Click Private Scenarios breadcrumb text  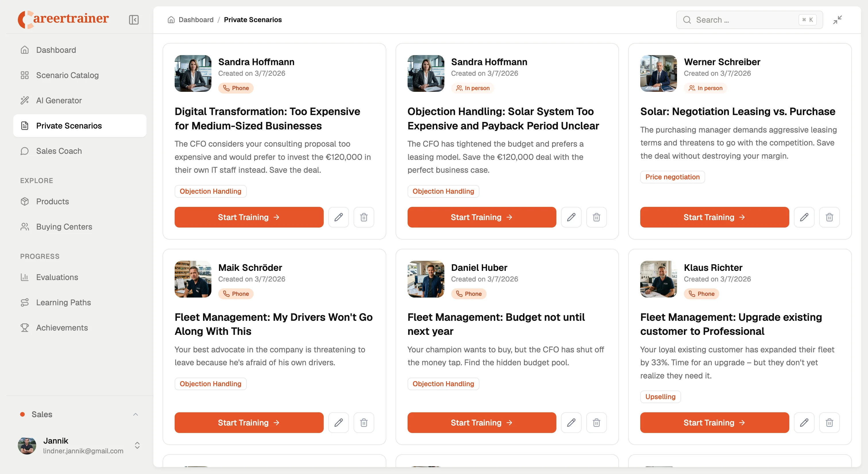[253, 20]
